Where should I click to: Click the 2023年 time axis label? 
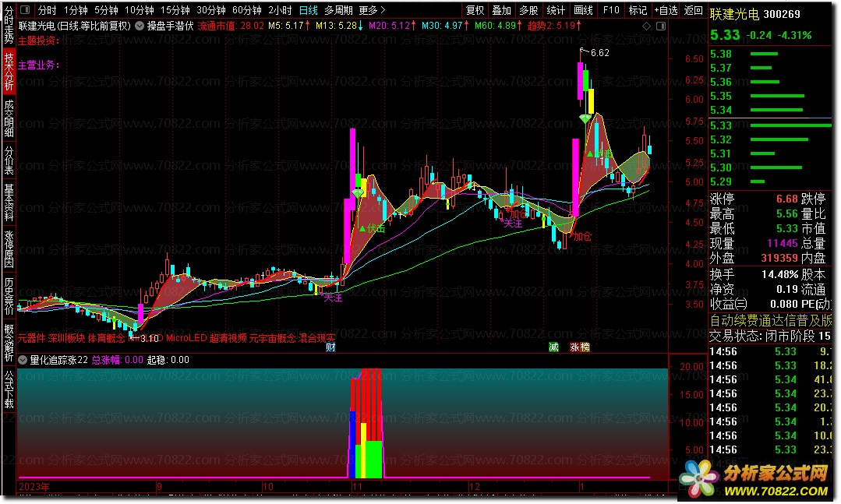[34, 488]
